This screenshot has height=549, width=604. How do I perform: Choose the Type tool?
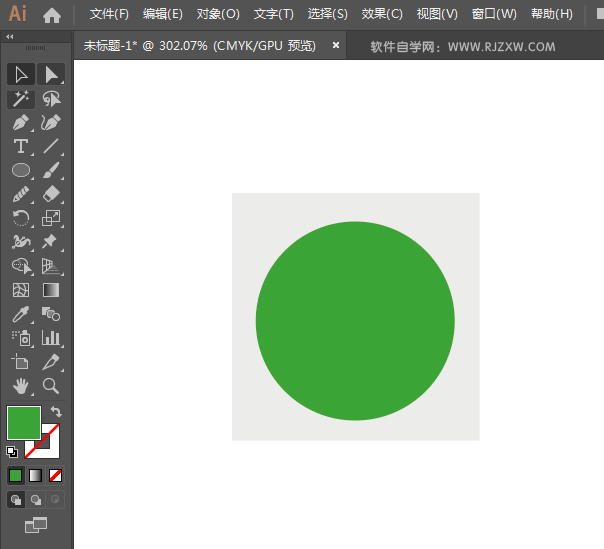(x=21, y=147)
